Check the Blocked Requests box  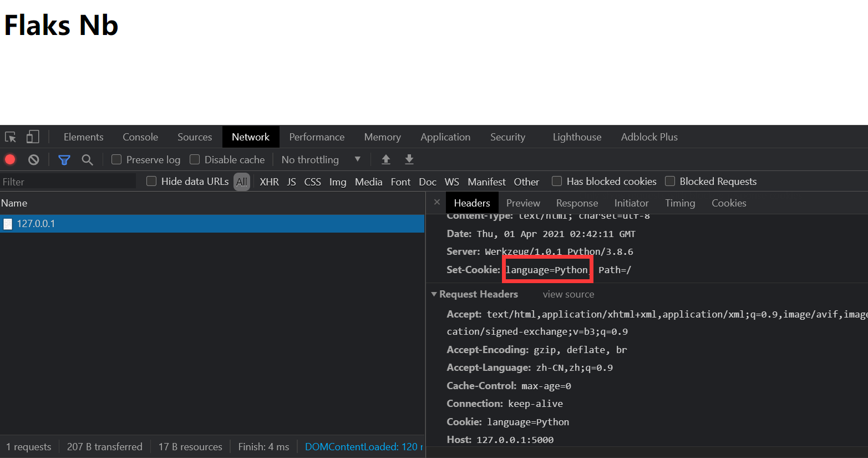(x=670, y=181)
